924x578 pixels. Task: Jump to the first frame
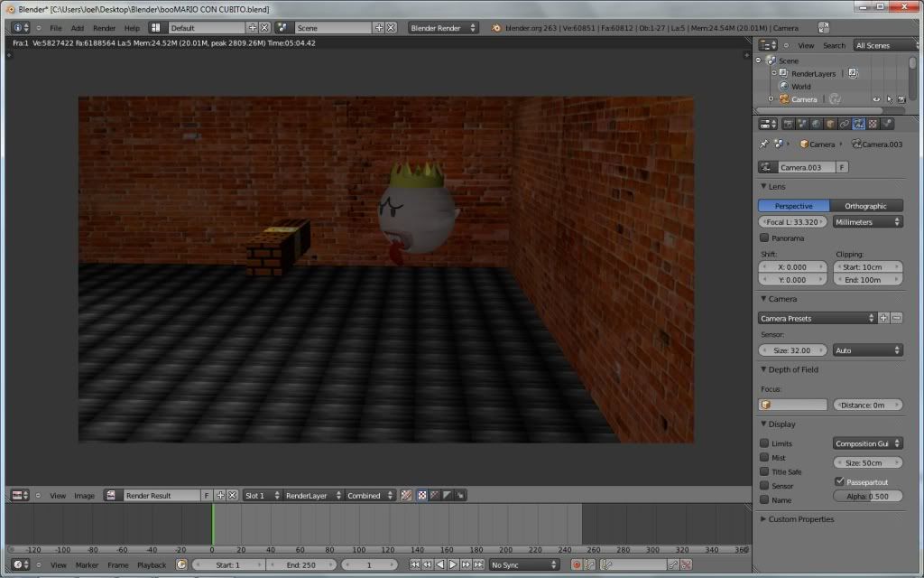pyautogui.click(x=415, y=565)
